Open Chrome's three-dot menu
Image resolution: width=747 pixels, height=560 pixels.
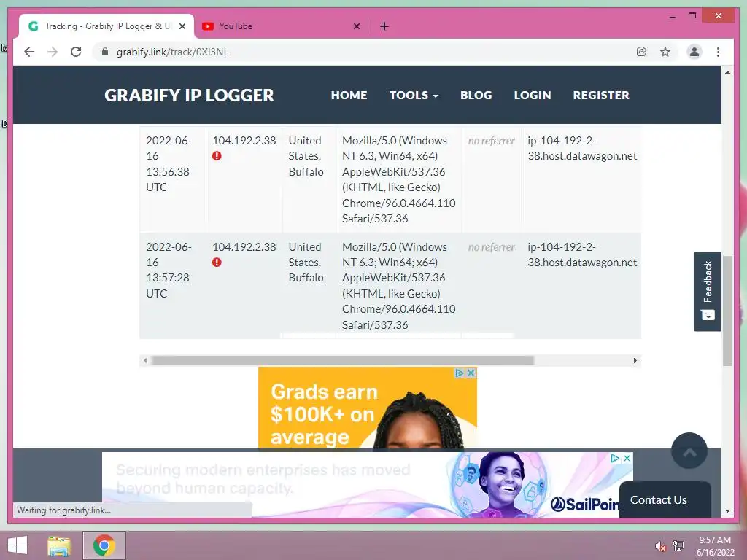pyautogui.click(x=718, y=52)
